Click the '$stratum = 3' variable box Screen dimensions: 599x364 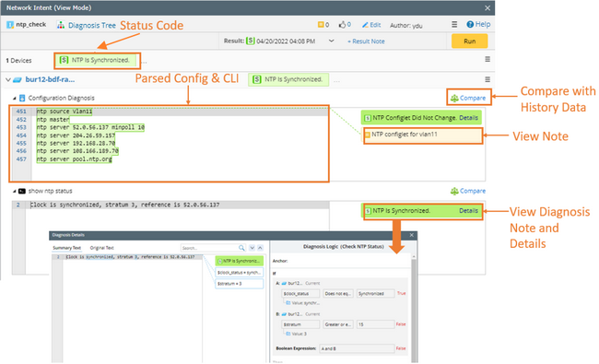[240, 284]
